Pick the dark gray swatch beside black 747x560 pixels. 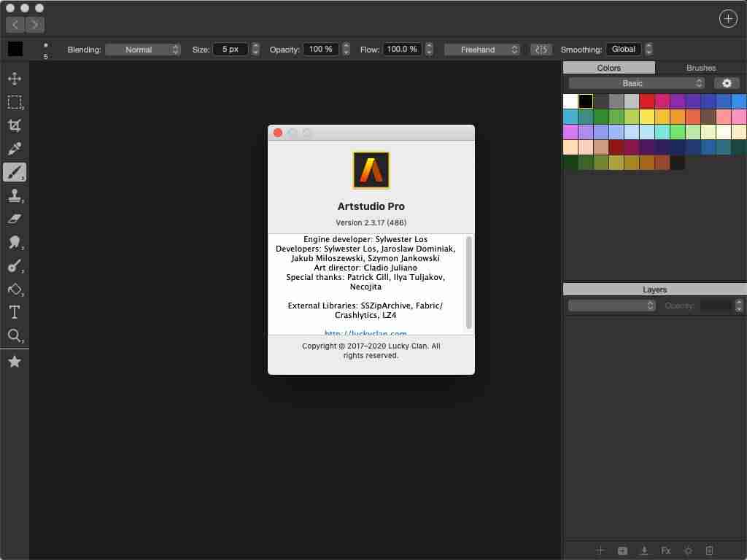tap(601, 101)
